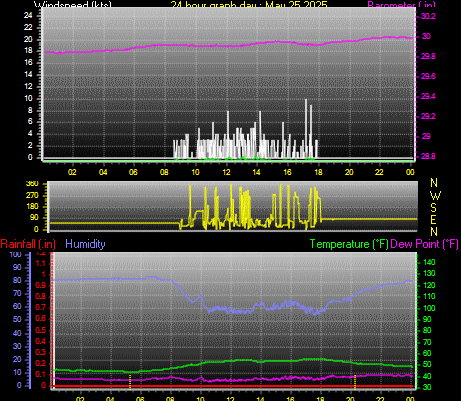This screenshot has width=461, height=401.
Task: Click the 18 hour label on wind graph
Action: [x=318, y=172]
